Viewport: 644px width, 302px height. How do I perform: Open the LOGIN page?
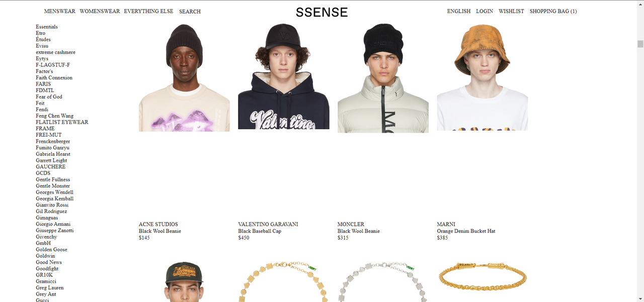pyautogui.click(x=485, y=11)
